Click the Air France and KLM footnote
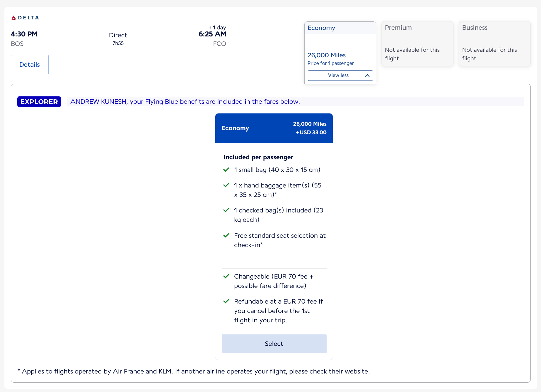This screenshot has height=392, width=541. 193,371
